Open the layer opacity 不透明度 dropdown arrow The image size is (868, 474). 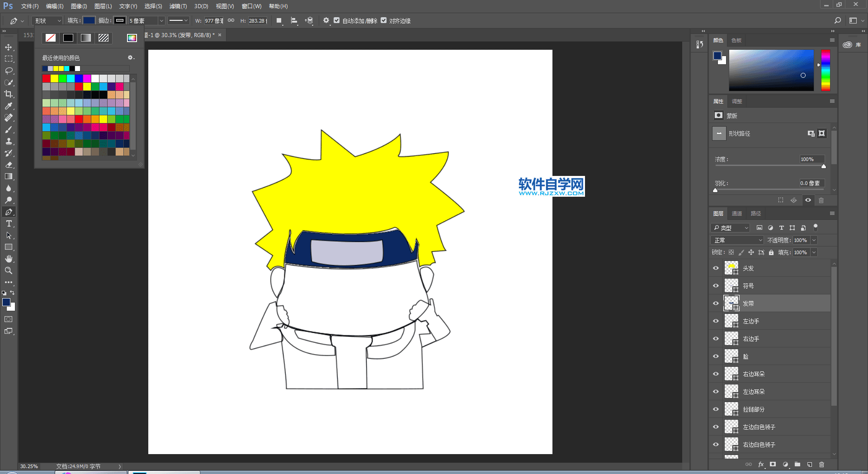coord(814,240)
